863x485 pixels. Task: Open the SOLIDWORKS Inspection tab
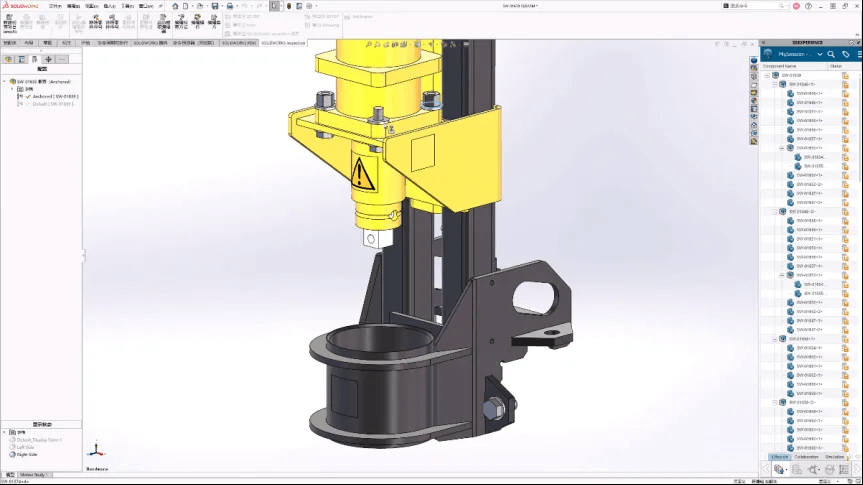click(283, 43)
